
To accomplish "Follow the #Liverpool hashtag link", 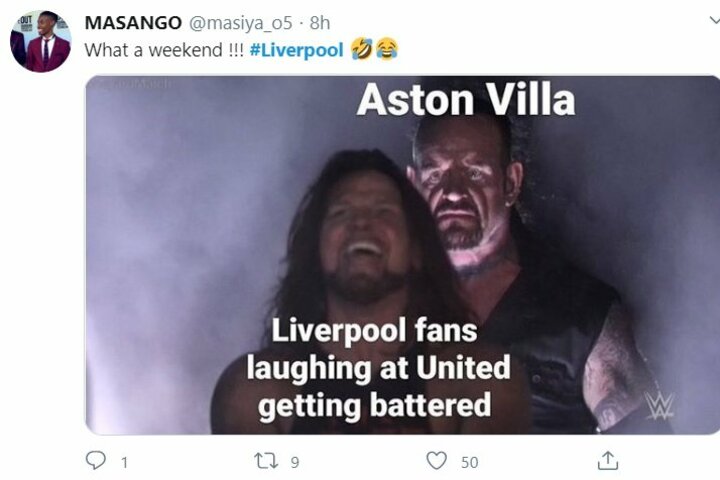I will coord(297,50).
